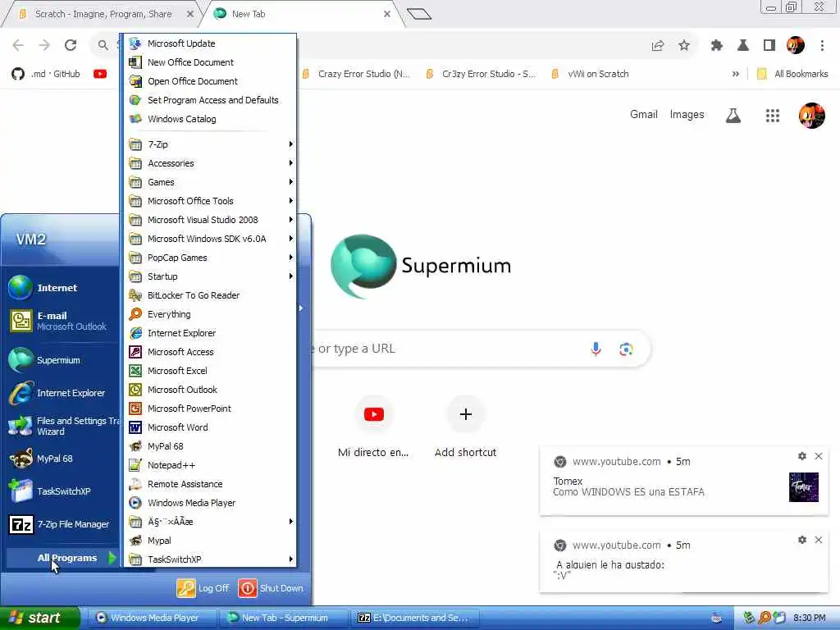The width and height of the screenshot is (840, 630).
Task: Switch to Windows Media Player taskbar item
Action: point(153,618)
